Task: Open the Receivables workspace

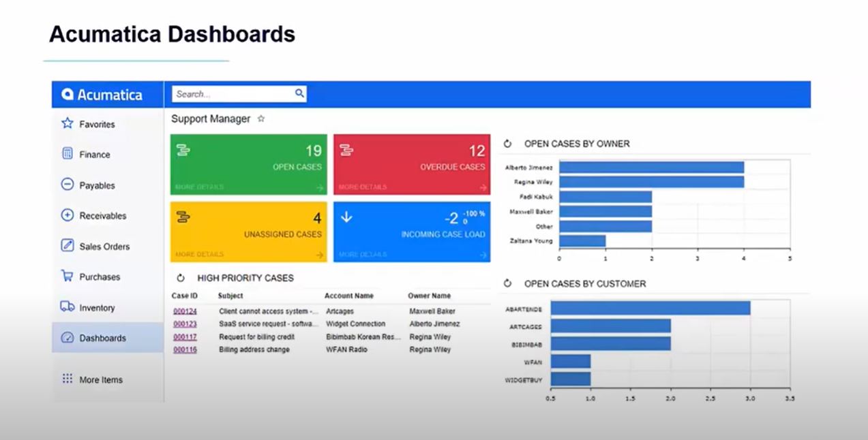Action: tap(108, 216)
